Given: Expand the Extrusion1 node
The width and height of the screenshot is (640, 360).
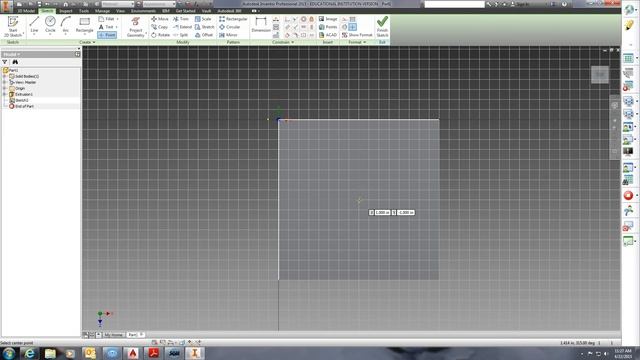Looking at the screenshot, I should pyautogui.click(x=4, y=94).
